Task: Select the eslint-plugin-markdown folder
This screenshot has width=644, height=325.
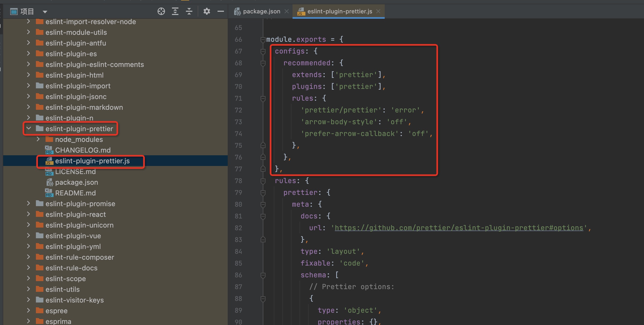Action: click(84, 107)
